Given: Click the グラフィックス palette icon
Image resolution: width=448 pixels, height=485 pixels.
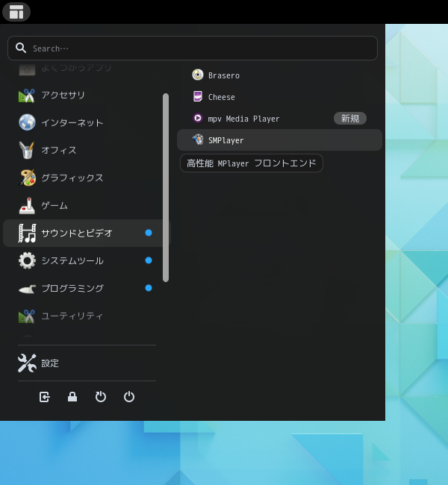Looking at the screenshot, I should point(28,178).
